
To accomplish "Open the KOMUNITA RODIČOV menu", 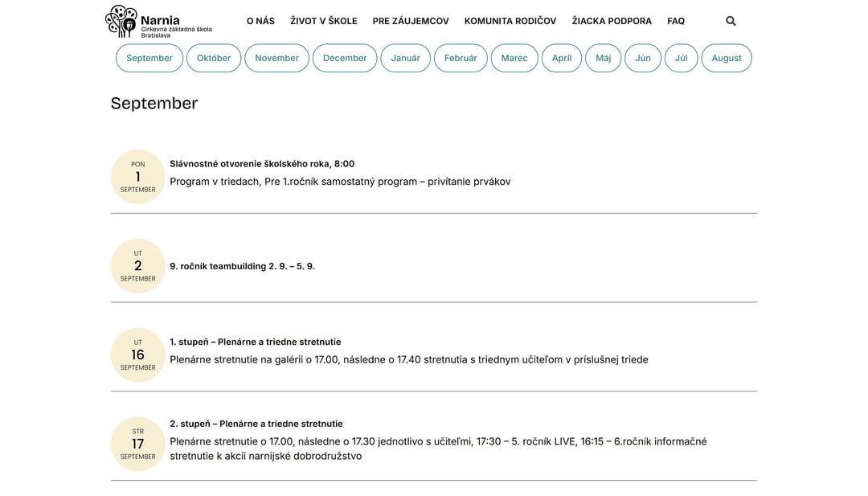I will click(x=510, y=21).
